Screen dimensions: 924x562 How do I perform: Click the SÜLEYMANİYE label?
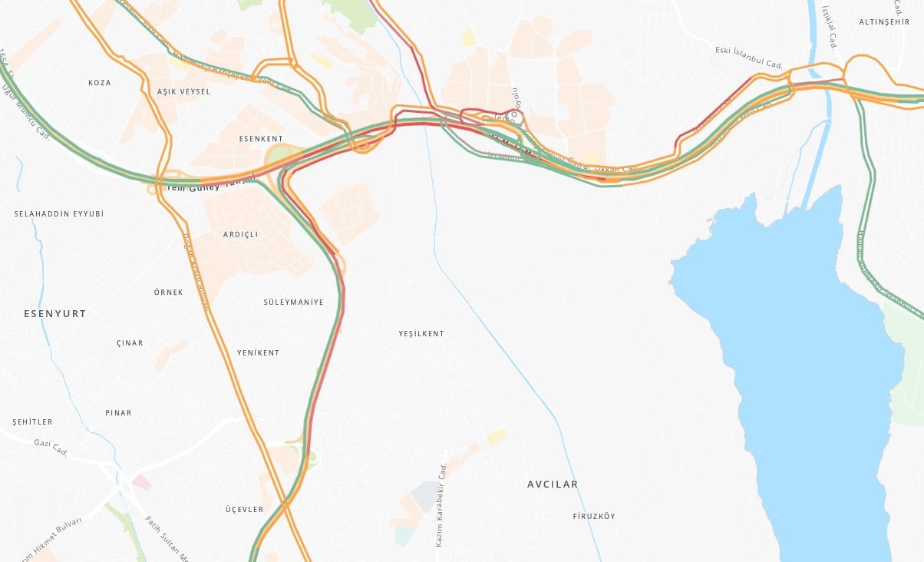point(293,302)
